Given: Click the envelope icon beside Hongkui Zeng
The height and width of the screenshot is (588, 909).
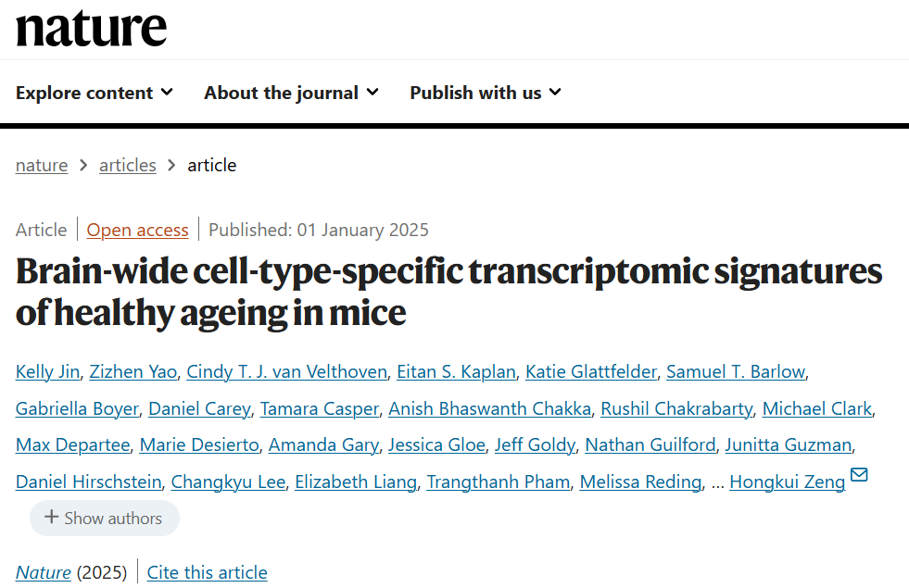Looking at the screenshot, I should [x=859, y=476].
